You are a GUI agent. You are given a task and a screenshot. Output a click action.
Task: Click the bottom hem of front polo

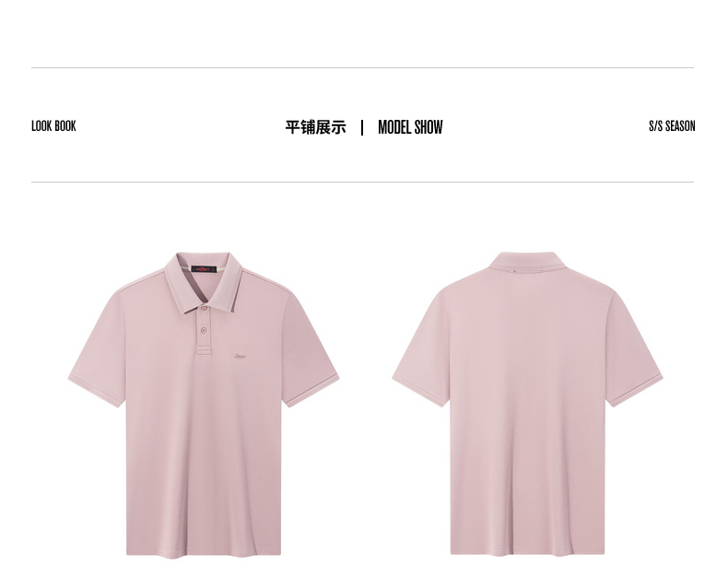(204, 553)
